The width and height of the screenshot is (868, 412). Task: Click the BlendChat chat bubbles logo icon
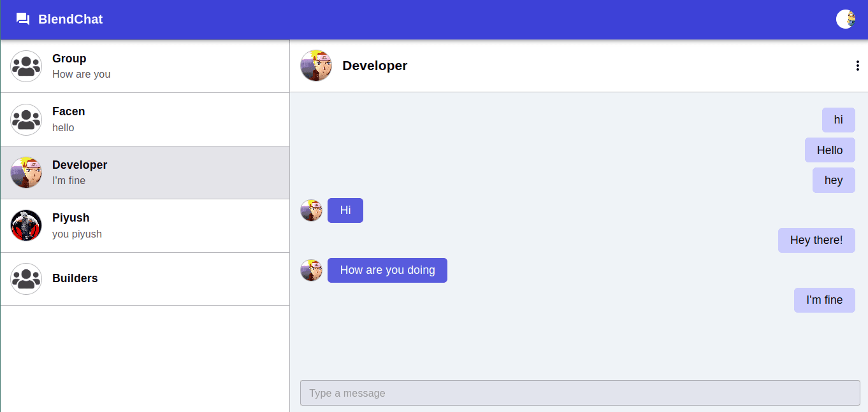pyautogui.click(x=23, y=19)
